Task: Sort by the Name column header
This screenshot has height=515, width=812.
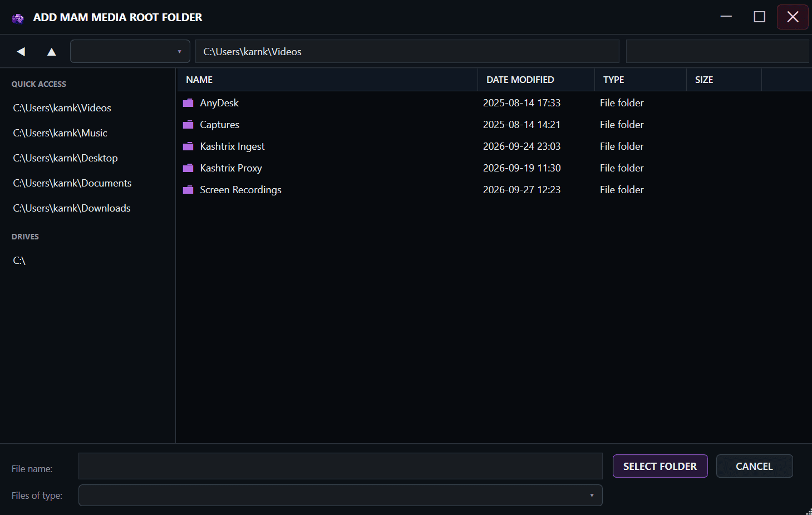Action: pos(328,80)
